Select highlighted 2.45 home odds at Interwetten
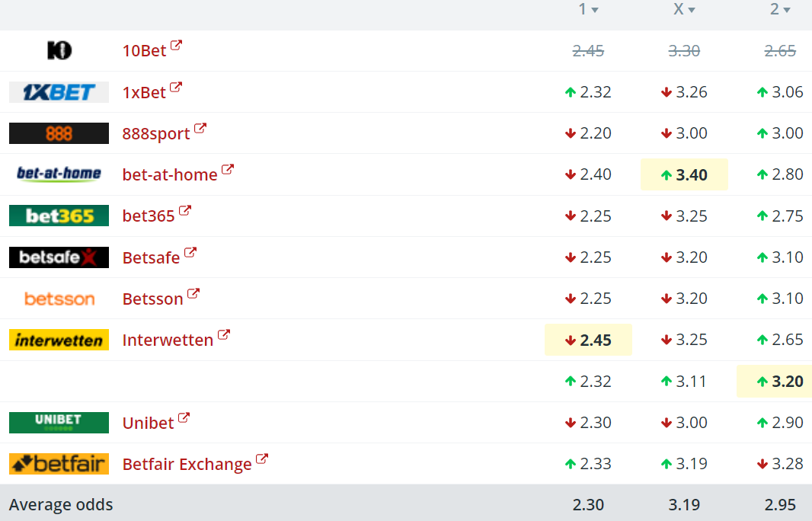The image size is (812, 521). 588,340
